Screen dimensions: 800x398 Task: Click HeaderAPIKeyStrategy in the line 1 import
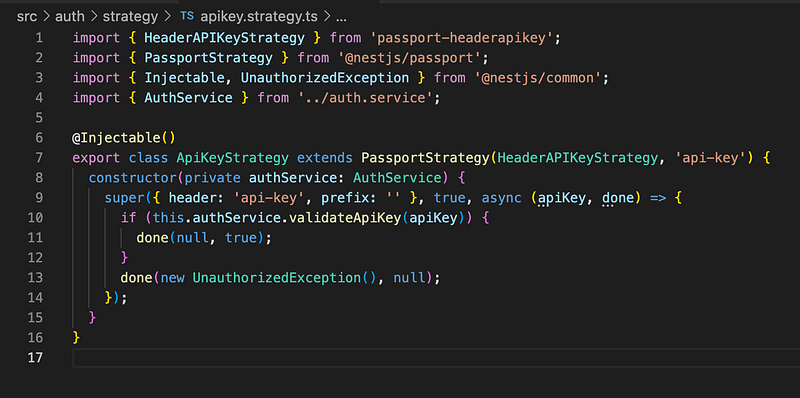(x=224, y=38)
